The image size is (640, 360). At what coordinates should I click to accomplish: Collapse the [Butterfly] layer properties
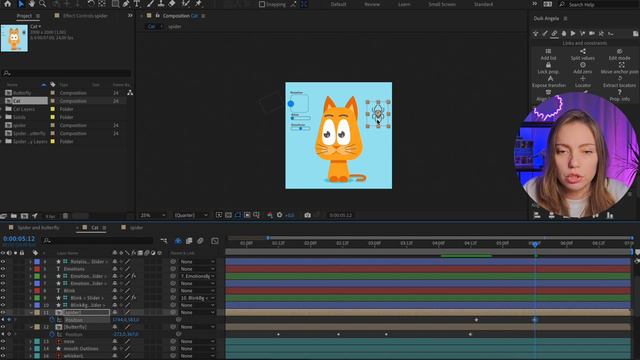[31, 327]
